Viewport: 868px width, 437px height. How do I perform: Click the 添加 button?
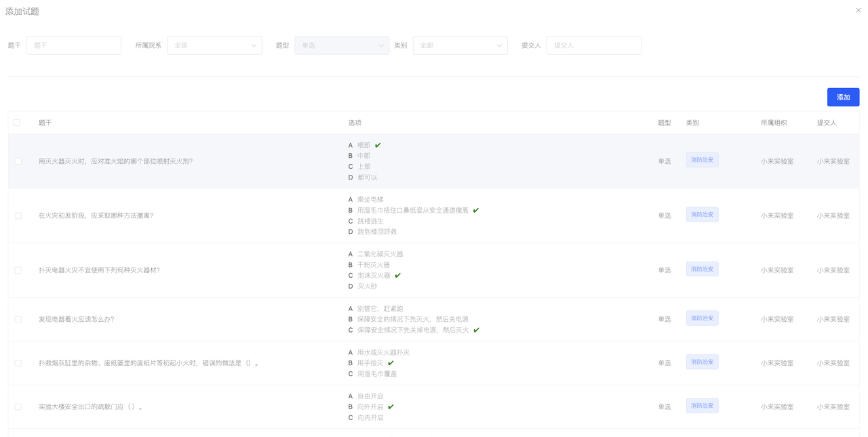point(843,97)
